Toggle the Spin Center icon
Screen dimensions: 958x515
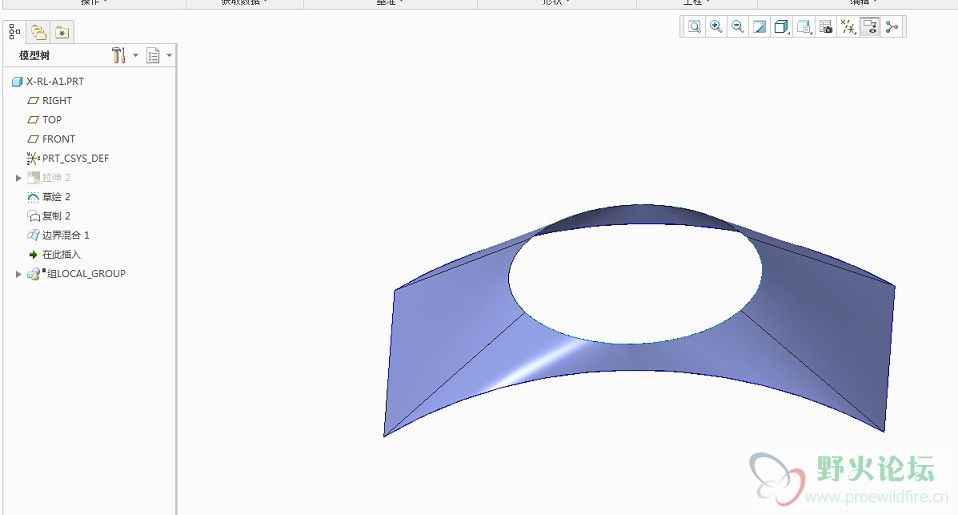click(892, 27)
